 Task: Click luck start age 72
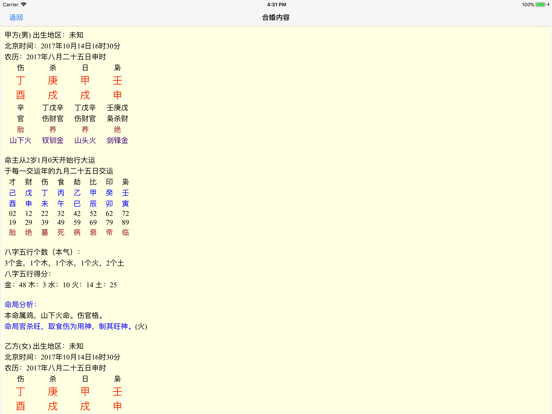[126, 214]
